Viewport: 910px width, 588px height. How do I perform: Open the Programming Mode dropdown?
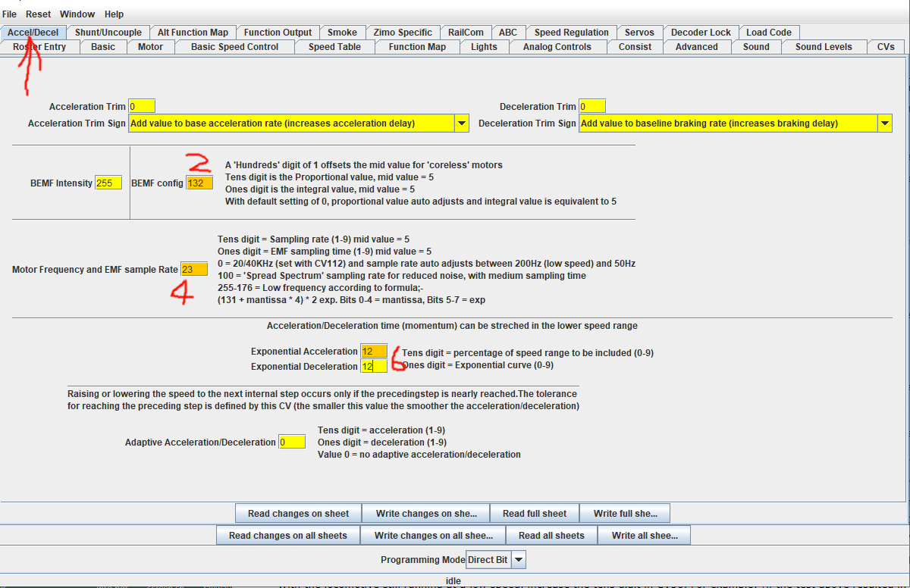[x=519, y=560]
